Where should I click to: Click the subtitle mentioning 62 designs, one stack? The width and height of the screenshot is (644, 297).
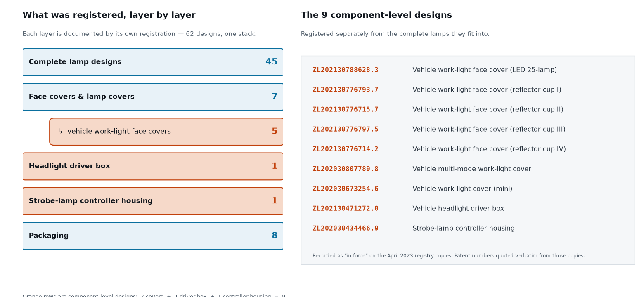(140, 34)
